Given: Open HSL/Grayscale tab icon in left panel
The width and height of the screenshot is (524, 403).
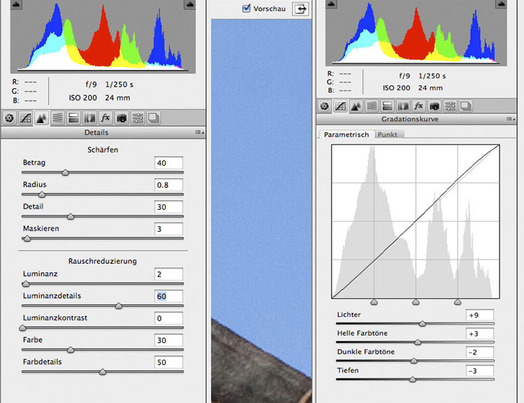Looking at the screenshot, I should (57, 118).
